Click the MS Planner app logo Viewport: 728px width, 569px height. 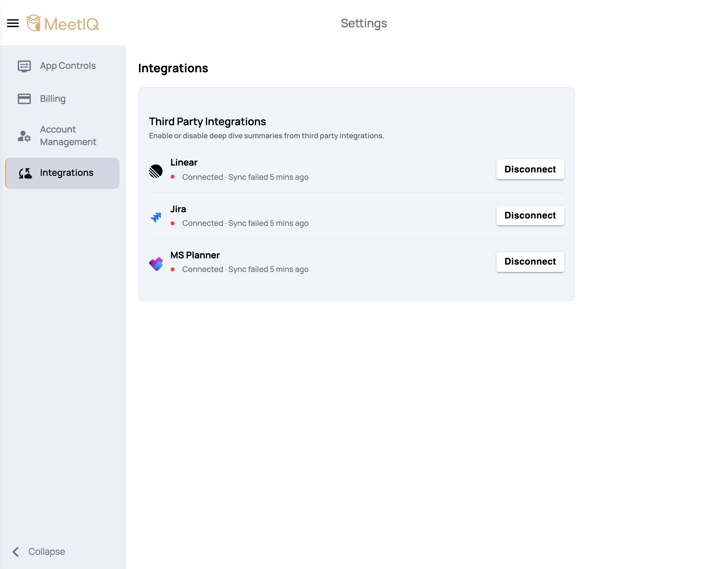[156, 264]
